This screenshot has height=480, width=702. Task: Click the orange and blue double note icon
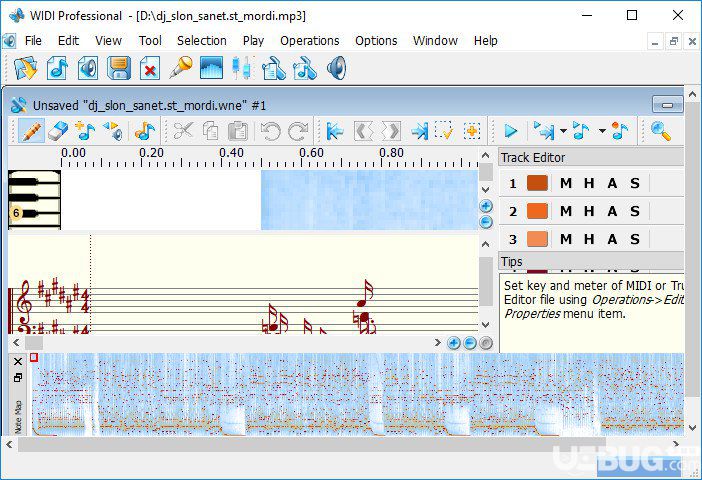coord(145,131)
